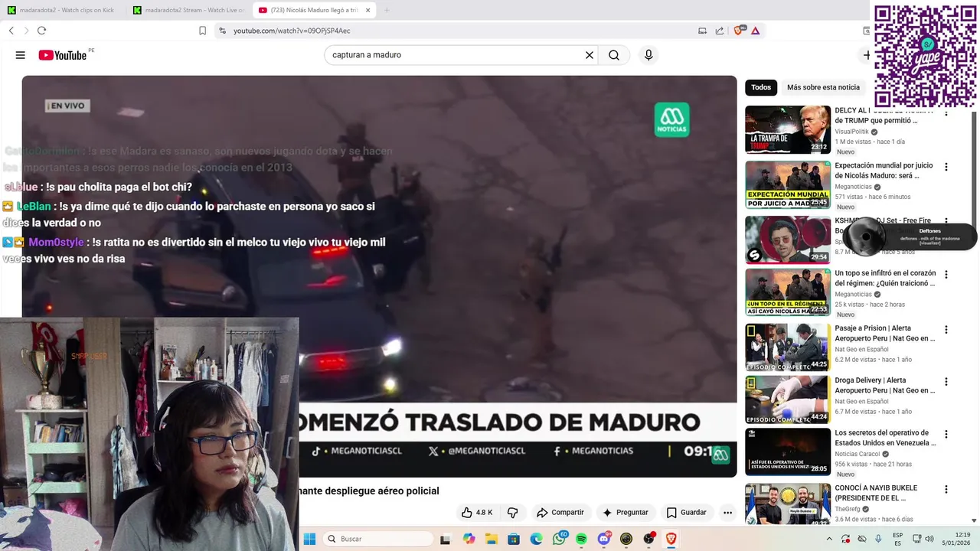Open TheGrefg channel link
The width and height of the screenshot is (980, 551).
(x=848, y=509)
